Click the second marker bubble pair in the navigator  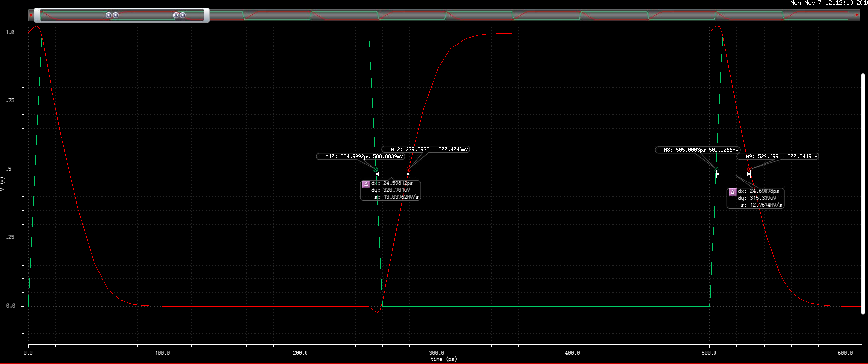click(x=179, y=15)
